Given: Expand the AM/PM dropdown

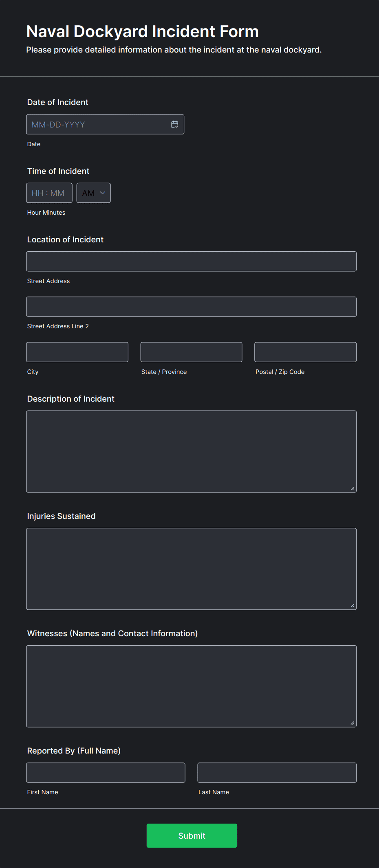Looking at the screenshot, I should [x=94, y=193].
